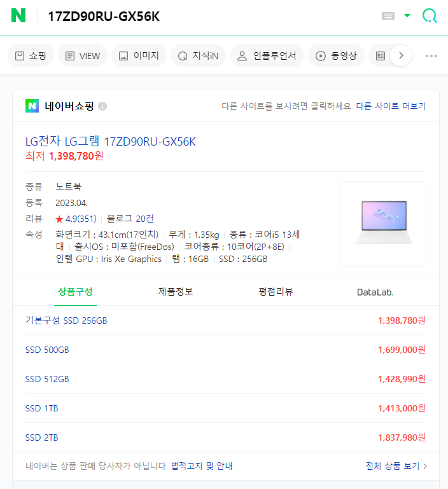Click the info icon beside 네이버쇼핑
The image size is (448, 489).
pos(102,106)
